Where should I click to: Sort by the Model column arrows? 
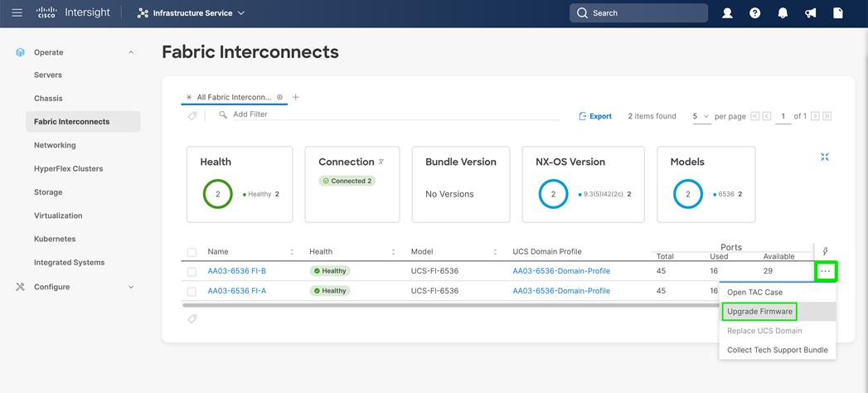[x=495, y=252]
